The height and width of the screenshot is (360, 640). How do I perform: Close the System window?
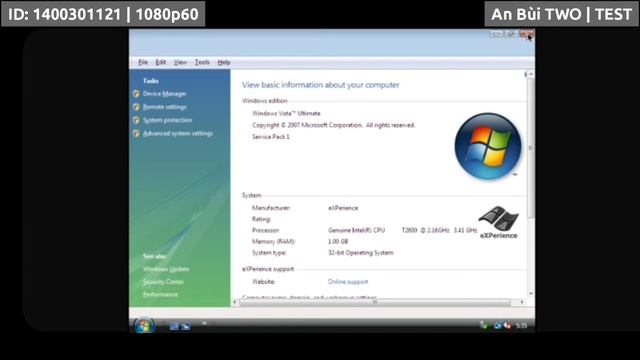pyautogui.click(x=527, y=34)
